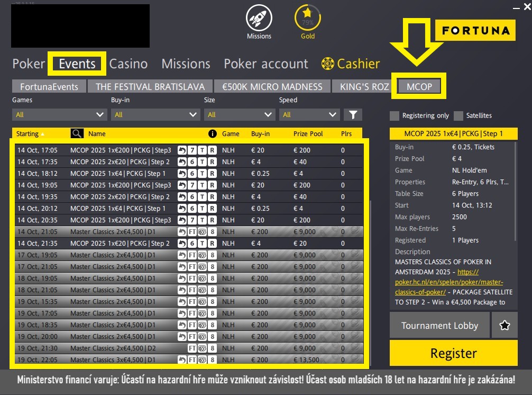Click the R icon on 14 Oct 18:12 row
The height and width of the screenshot is (395, 532).
212,174
